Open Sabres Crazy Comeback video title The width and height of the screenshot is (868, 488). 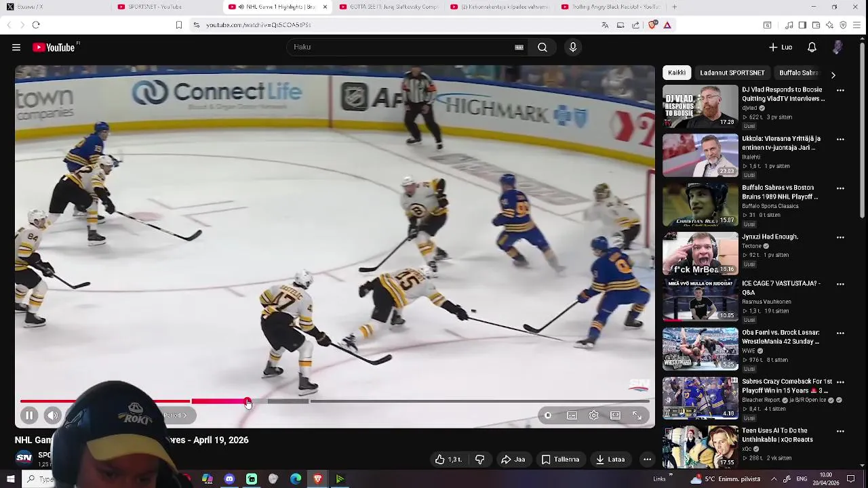[x=787, y=386]
